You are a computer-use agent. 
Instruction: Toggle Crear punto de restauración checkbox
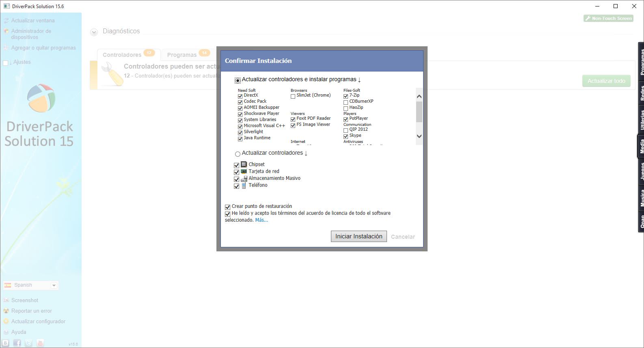[227, 207]
